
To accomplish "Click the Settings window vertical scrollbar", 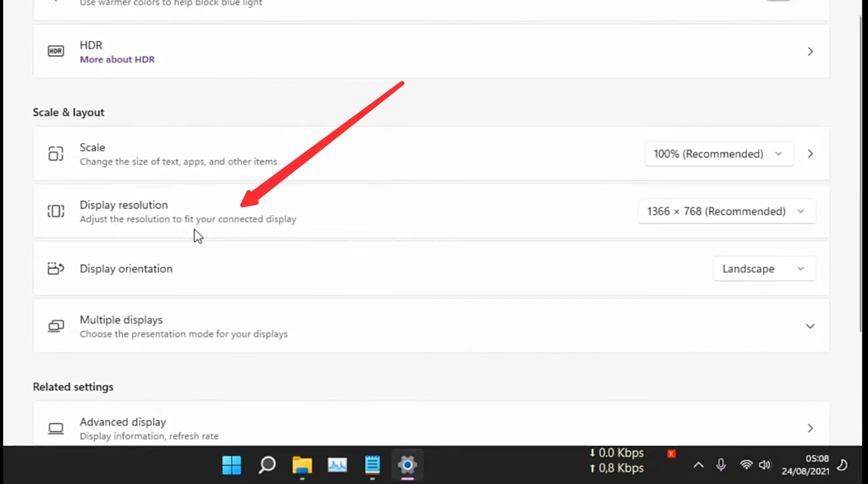I will point(861,174).
